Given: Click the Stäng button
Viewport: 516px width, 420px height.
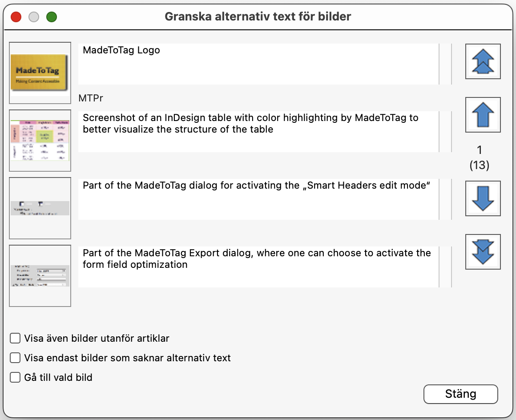Looking at the screenshot, I should pos(460,394).
